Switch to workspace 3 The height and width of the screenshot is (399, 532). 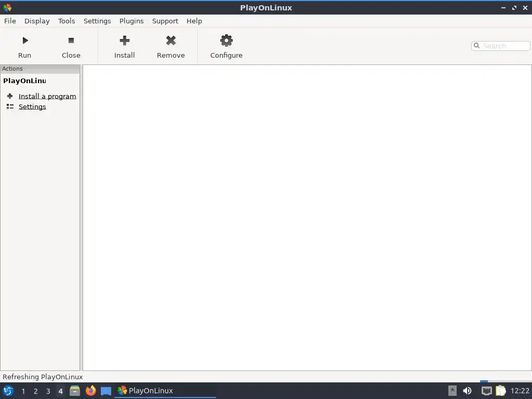tap(48, 391)
